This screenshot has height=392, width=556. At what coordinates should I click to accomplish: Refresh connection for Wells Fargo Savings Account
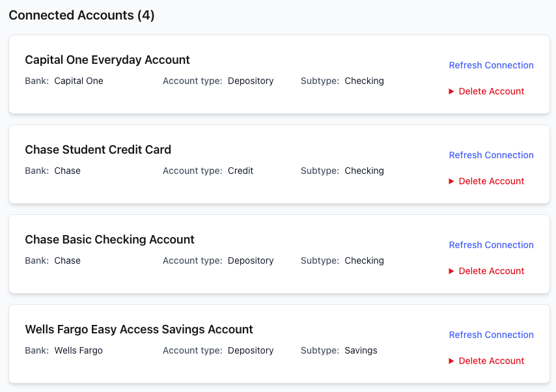[491, 335]
